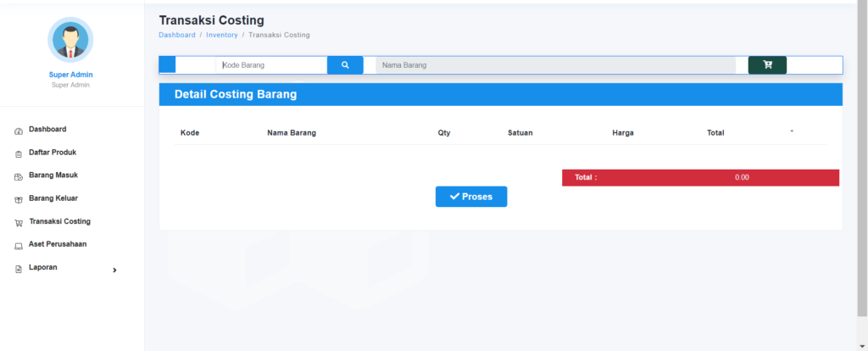Click the Kode column header
This screenshot has height=351, width=868.
190,133
